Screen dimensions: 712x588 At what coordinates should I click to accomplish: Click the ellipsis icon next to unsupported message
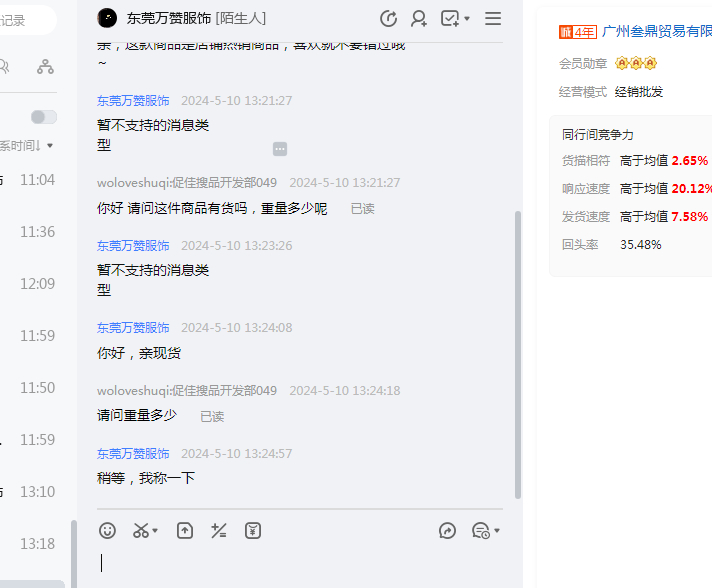tap(280, 148)
